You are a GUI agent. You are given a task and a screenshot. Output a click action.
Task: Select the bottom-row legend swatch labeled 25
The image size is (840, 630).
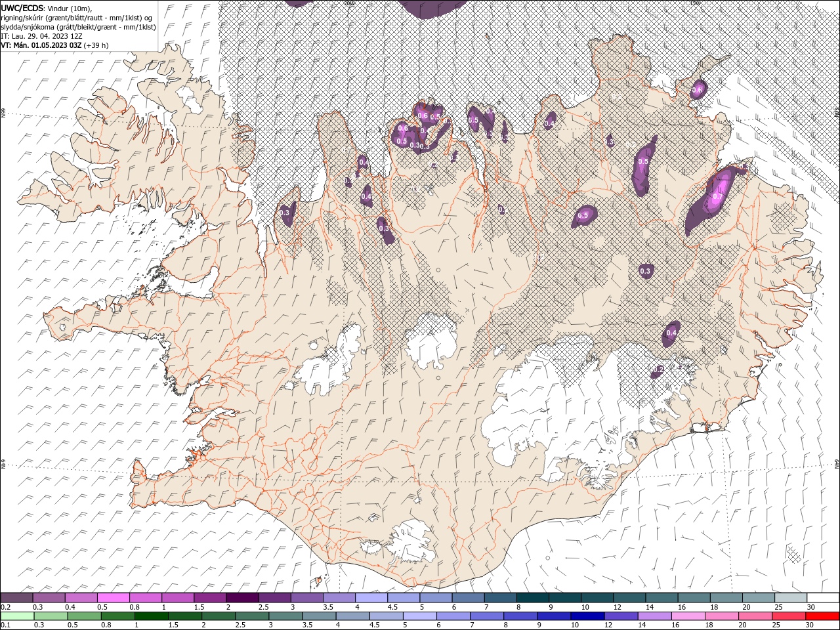(788, 616)
